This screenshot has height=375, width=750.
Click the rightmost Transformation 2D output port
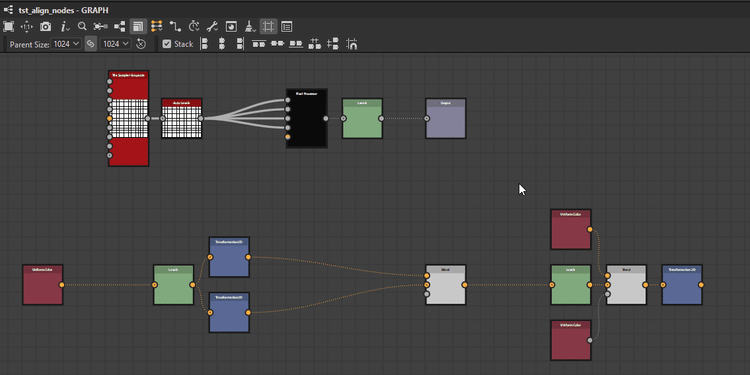coord(701,285)
